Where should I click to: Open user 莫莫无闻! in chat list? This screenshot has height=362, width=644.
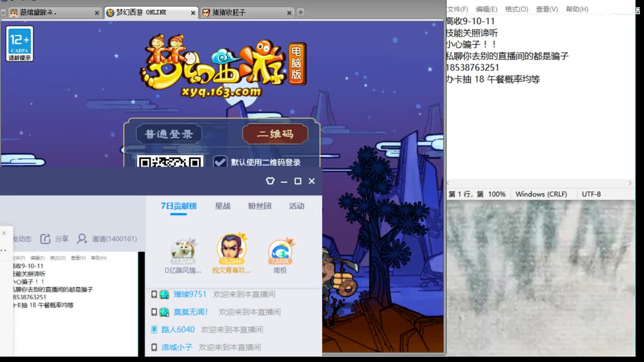pos(191,312)
